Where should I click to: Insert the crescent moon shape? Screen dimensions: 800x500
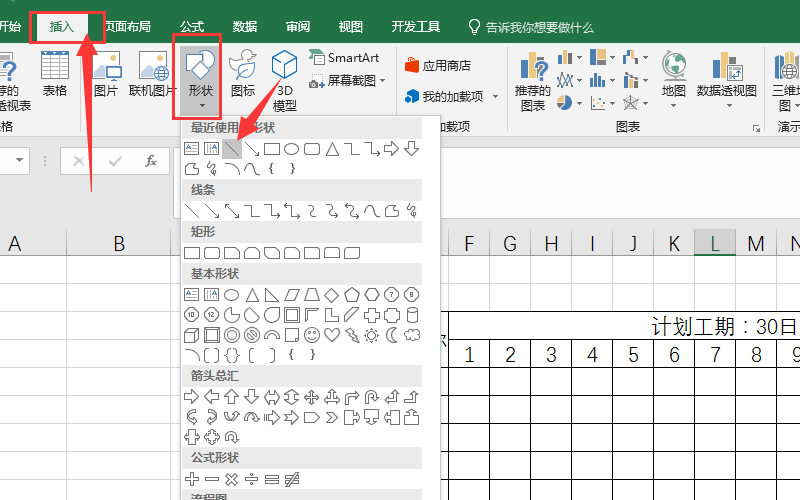pos(392,335)
